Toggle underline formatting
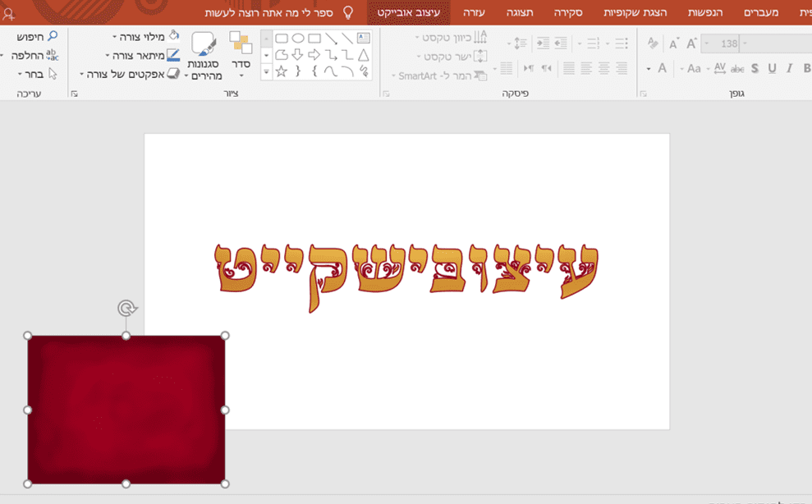Screen dimensions: 812x504 click(772, 68)
